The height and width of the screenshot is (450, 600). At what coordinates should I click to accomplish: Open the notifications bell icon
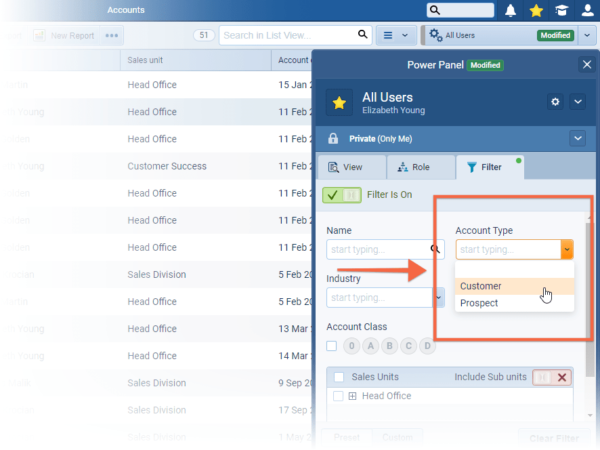[511, 11]
